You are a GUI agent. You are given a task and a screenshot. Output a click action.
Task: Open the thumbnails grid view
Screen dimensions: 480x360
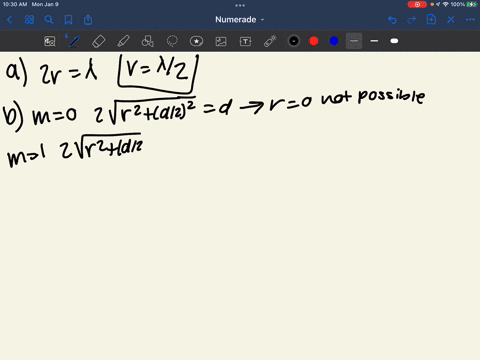(29, 20)
